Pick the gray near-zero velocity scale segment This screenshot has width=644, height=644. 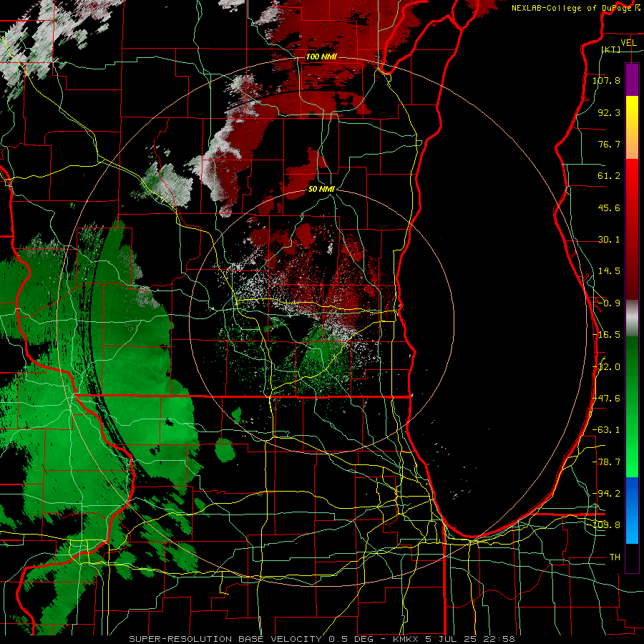(x=632, y=318)
